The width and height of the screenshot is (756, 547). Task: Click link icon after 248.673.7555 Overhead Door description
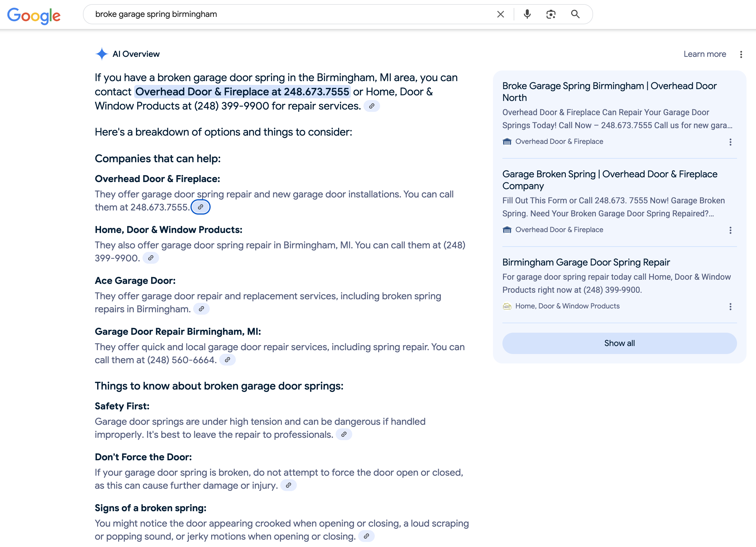(x=200, y=207)
